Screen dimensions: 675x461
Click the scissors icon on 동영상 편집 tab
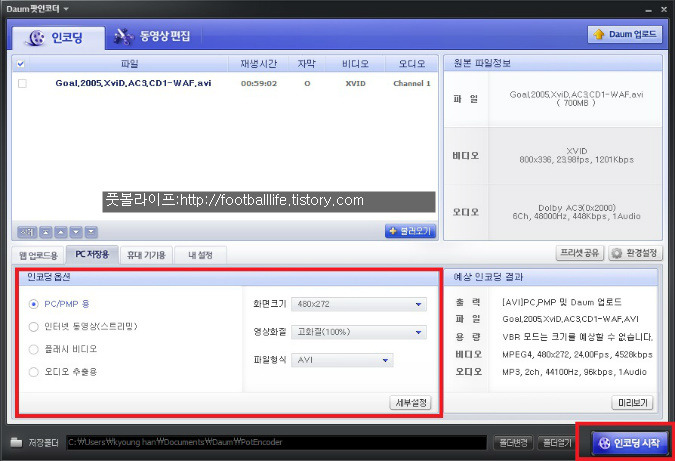(x=124, y=37)
